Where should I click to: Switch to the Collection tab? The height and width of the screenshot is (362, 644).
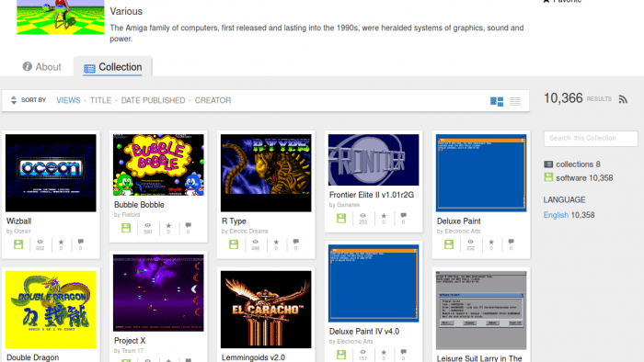click(112, 67)
